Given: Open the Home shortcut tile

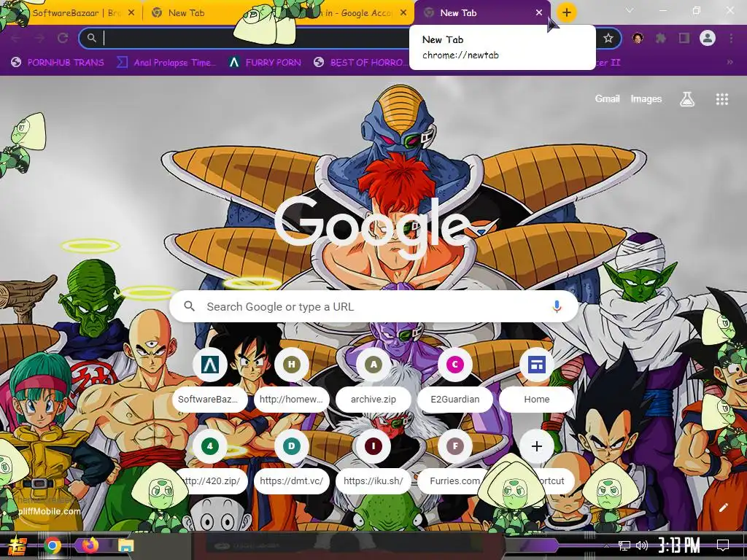Looking at the screenshot, I should (536, 380).
